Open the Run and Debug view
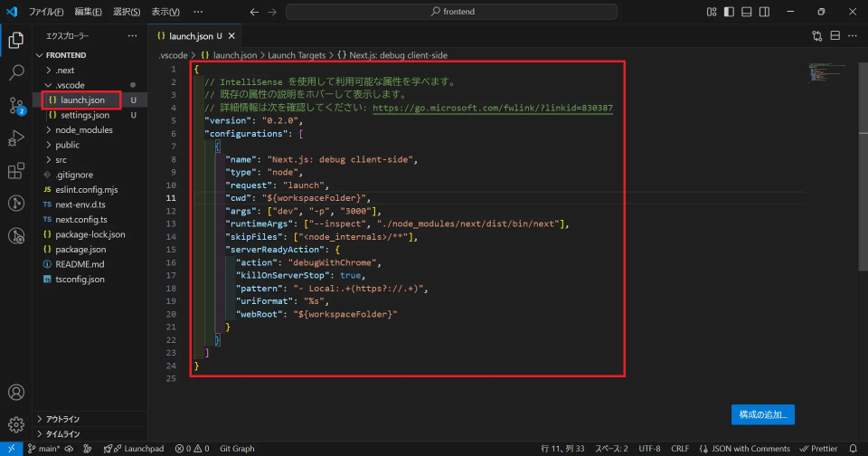 click(x=16, y=138)
